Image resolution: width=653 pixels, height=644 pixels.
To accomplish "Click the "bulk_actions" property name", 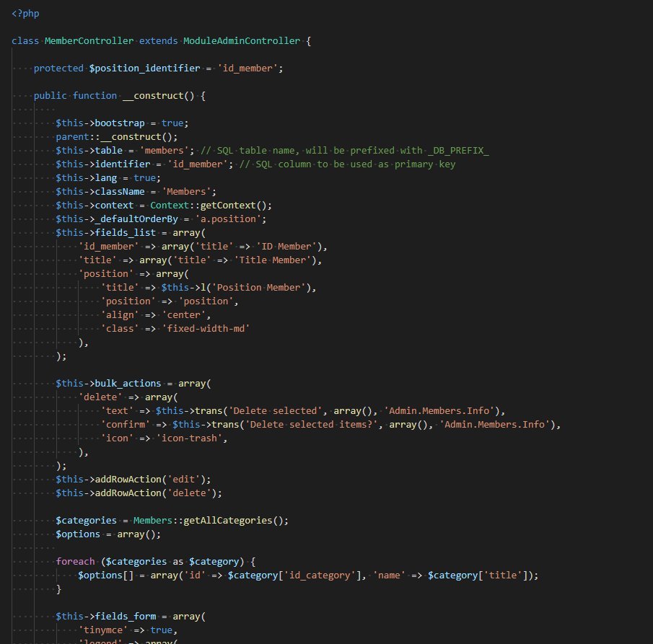I will coord(128,384).
